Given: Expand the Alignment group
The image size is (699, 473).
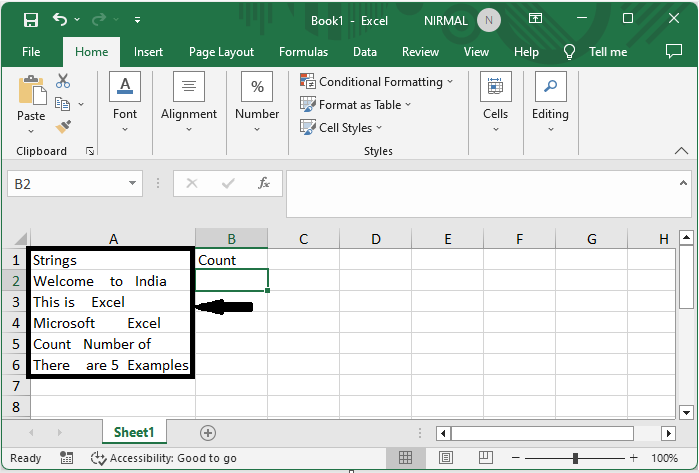Looking at the screenshot, I should (x=189, y=103).
